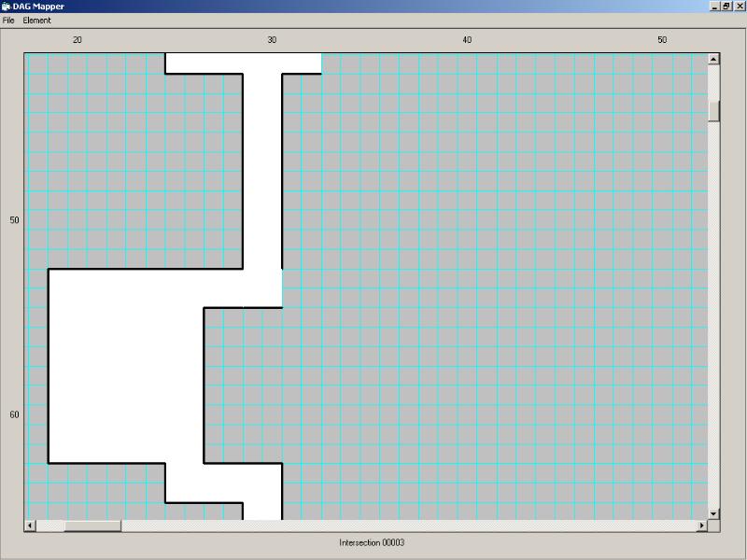Minimize the DAG Mapper window
Screen dimensions: 747x560
pyautogui.click(x=714, y=7)
